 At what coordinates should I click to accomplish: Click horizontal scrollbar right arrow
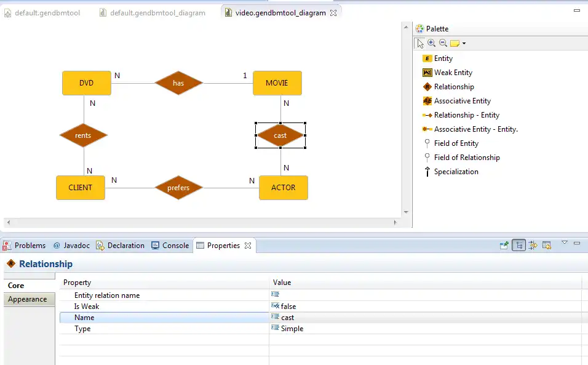click(x=395, y=222)
